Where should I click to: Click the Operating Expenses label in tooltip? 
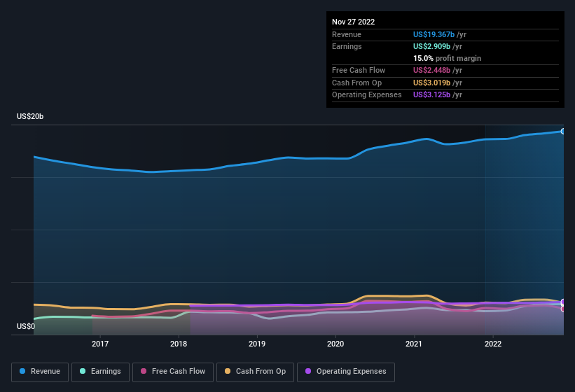pyautogui.click(x=366, y=94)
